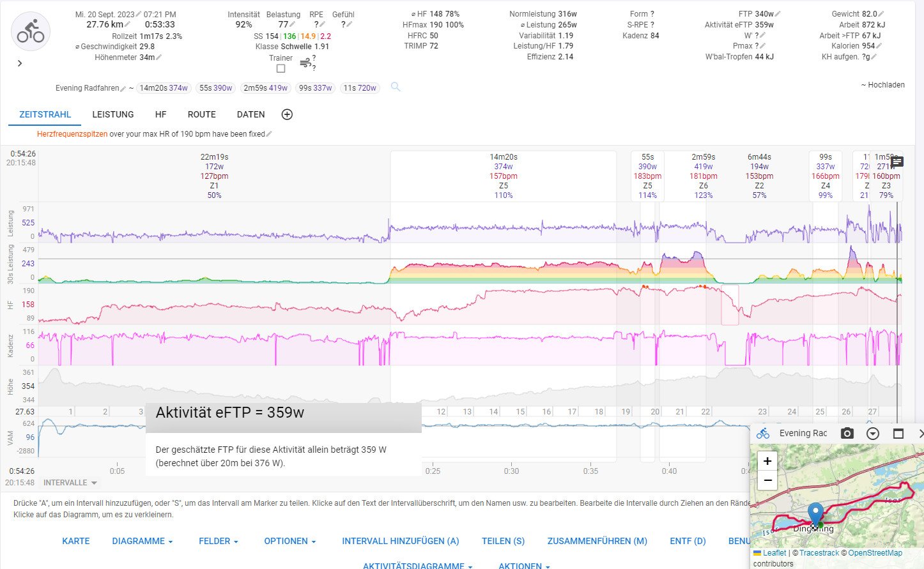Screen dimensions: 924x569
Task: Expand the activity sidebar chevron
Action: [20, 63]
